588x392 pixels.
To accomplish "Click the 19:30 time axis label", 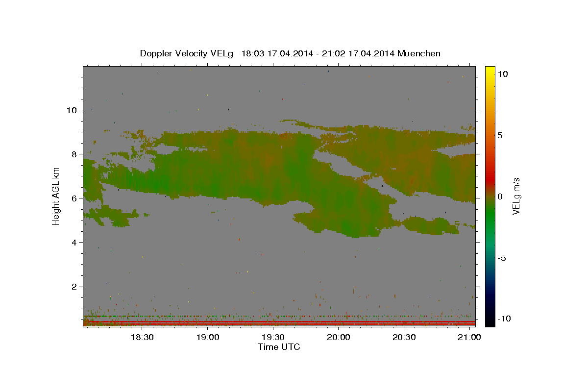I will [x=273, y=337].
